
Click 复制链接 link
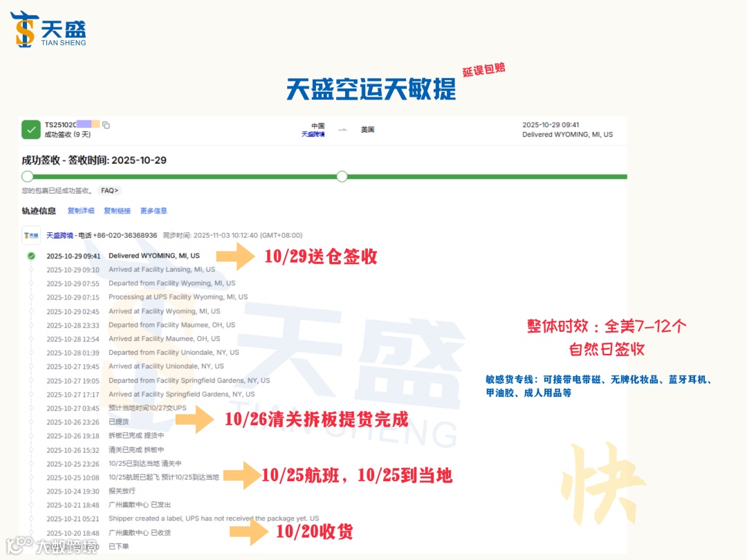117,210
